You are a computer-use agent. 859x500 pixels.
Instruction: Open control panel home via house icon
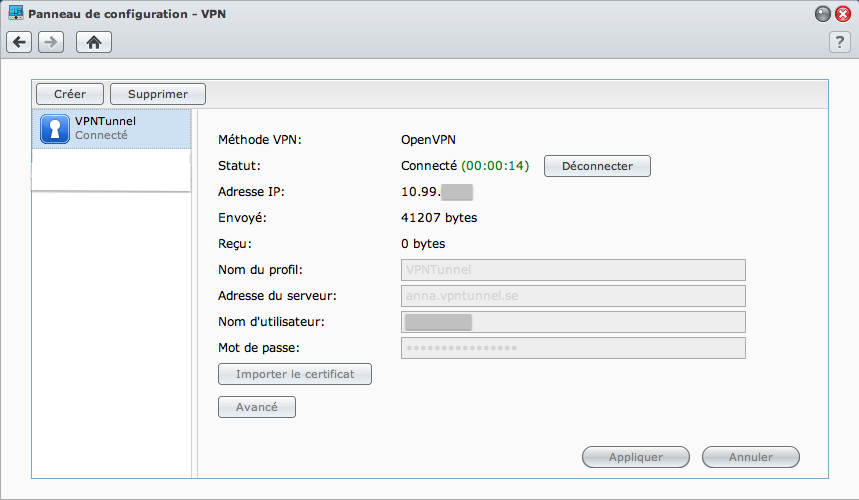pyautogui.click(x=94, y=42)
